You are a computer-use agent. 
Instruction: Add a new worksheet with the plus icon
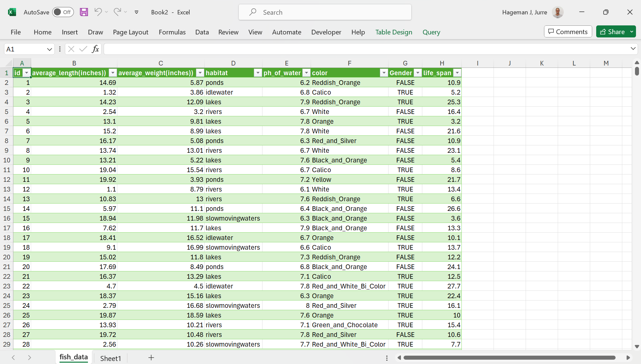tap(151, 358)
